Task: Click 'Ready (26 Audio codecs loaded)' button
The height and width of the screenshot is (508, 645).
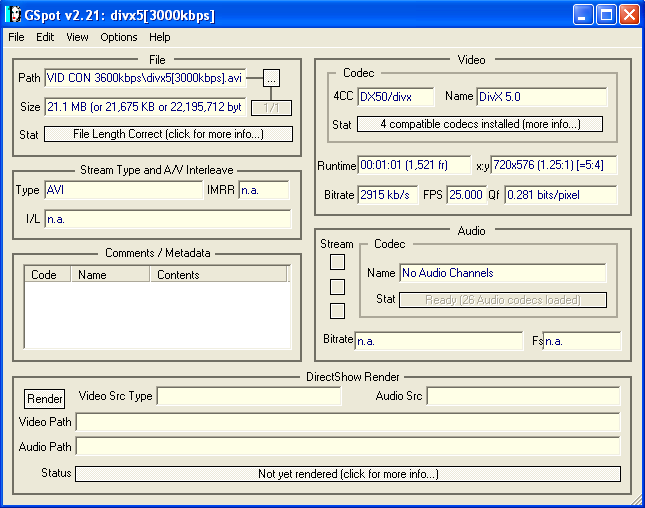Action: coord(503,300)
